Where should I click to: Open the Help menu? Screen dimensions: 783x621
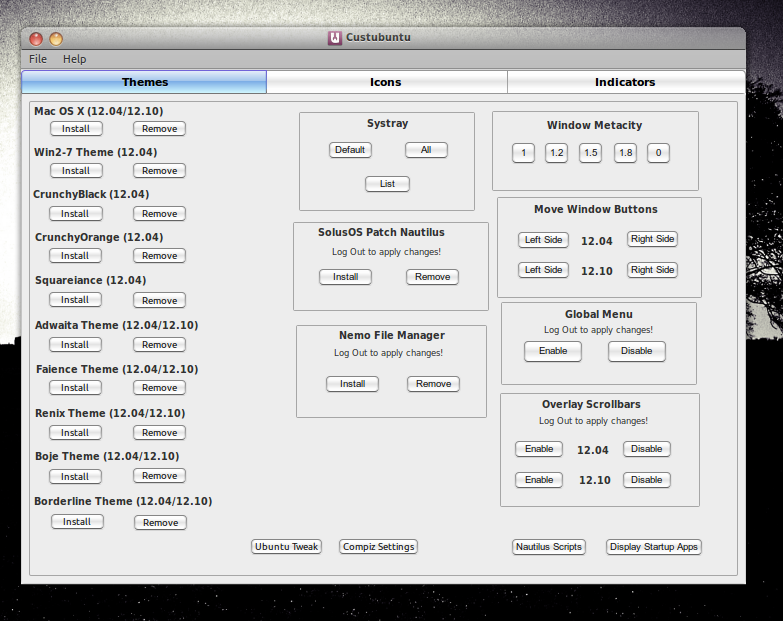tap(74, 59)
